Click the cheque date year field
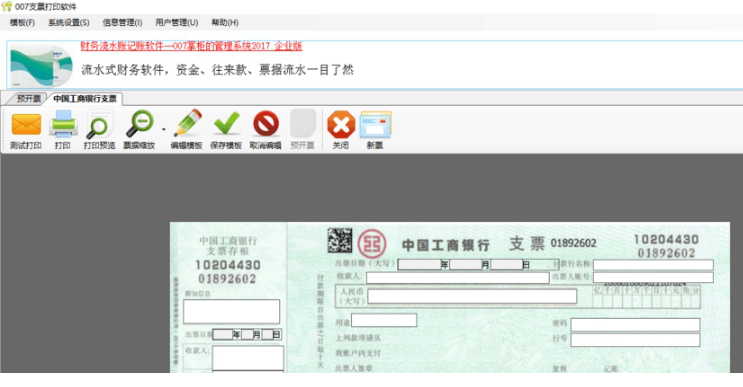743x387 pixels. 419,264
